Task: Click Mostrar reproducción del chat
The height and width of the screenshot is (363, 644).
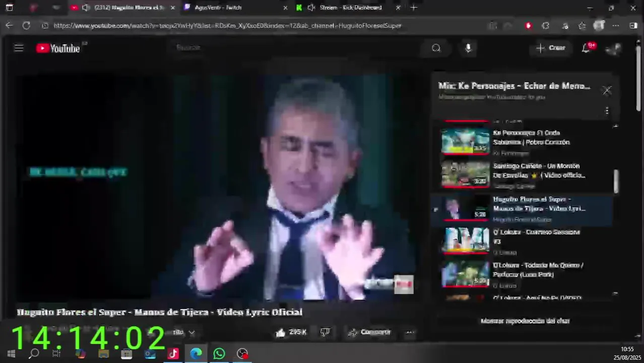Action: (x=525, y=321)
